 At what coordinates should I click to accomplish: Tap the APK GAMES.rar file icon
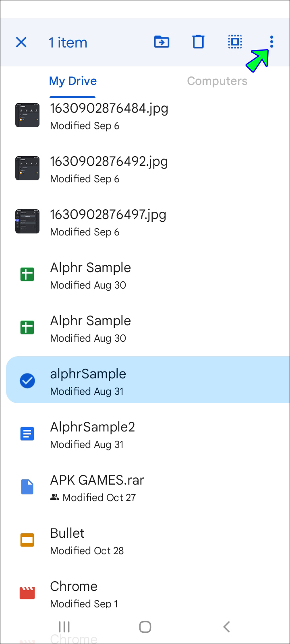point(27,487)
